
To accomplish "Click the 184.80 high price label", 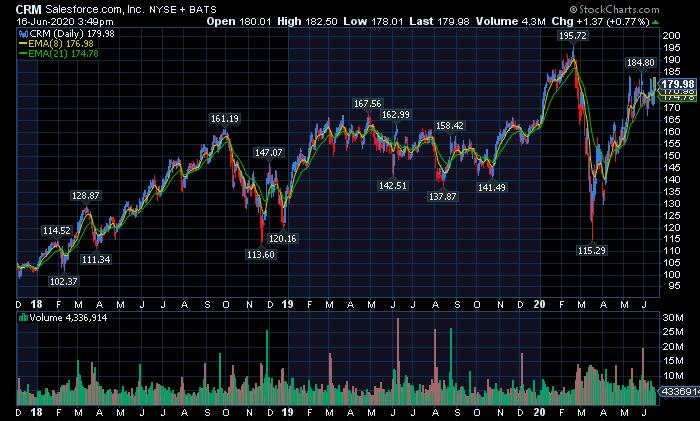I will 641,63.
